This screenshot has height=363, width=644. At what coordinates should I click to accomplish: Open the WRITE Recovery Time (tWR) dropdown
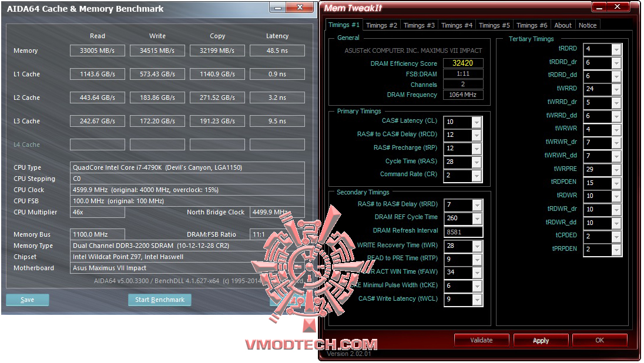477,246
